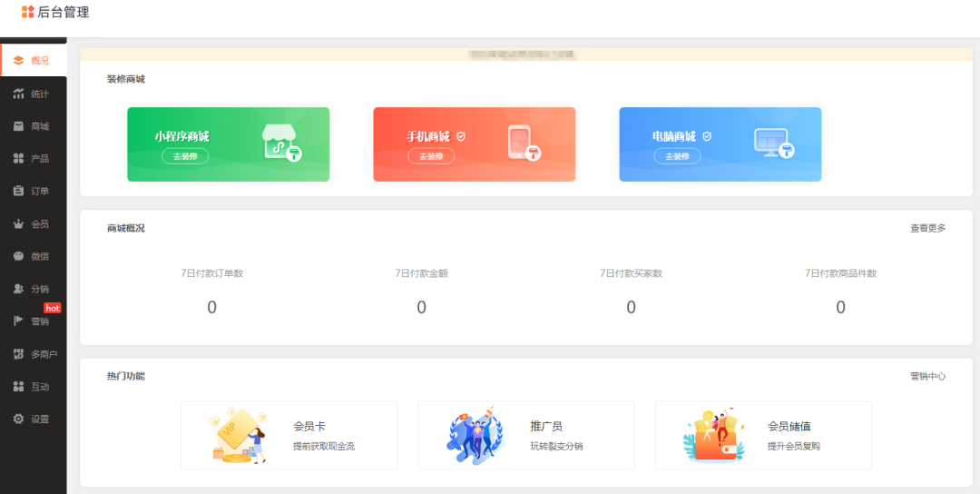Open the 统计 menu item

pos(34,94)
